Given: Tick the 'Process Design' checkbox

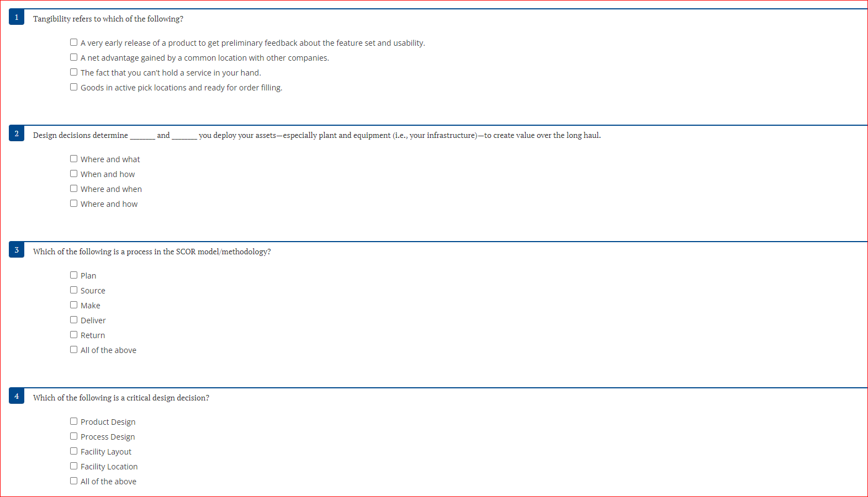Looking at the screenshot, I should [x=73, y=436].
